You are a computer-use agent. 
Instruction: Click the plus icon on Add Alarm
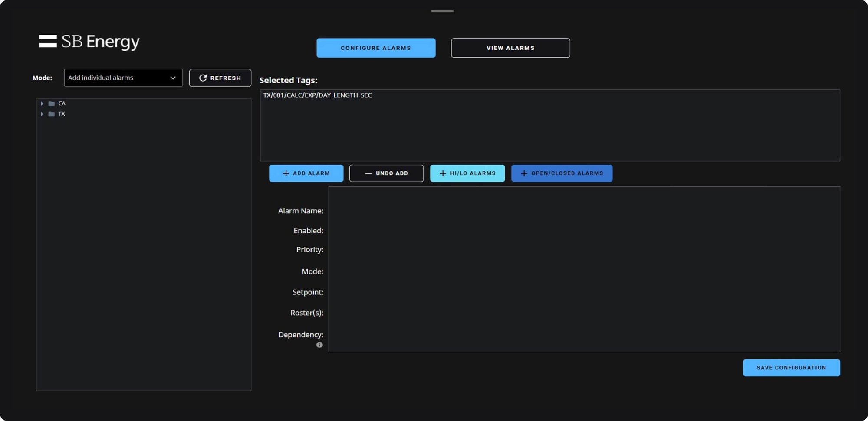coord(286,173)
